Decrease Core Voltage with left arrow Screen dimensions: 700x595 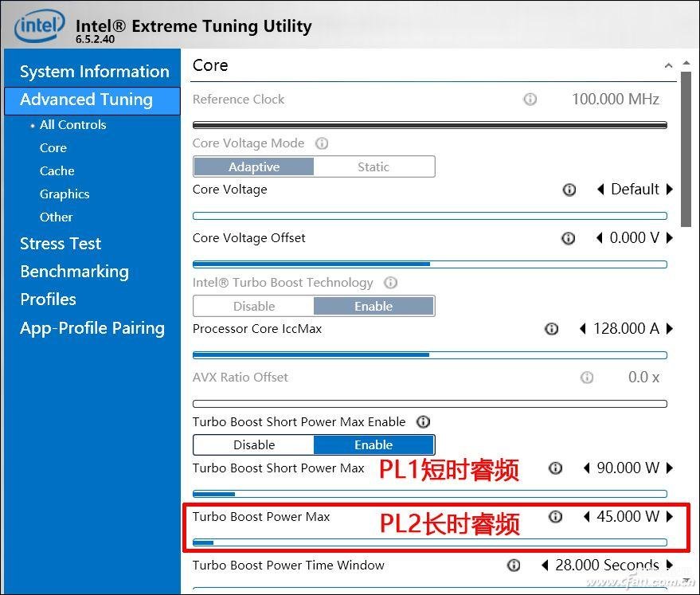601,190
